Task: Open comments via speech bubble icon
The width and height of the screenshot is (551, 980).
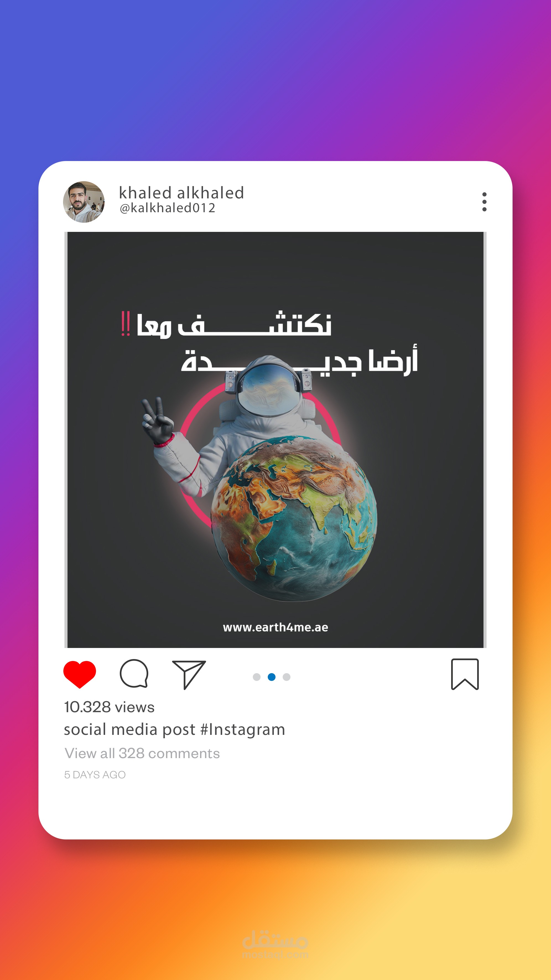Action: tap(134, 673)
